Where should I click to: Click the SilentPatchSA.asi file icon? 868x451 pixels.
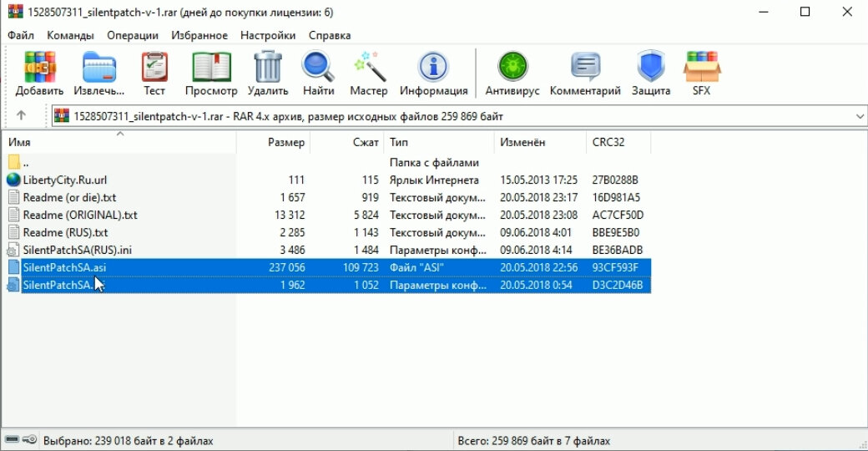[14, 267]
